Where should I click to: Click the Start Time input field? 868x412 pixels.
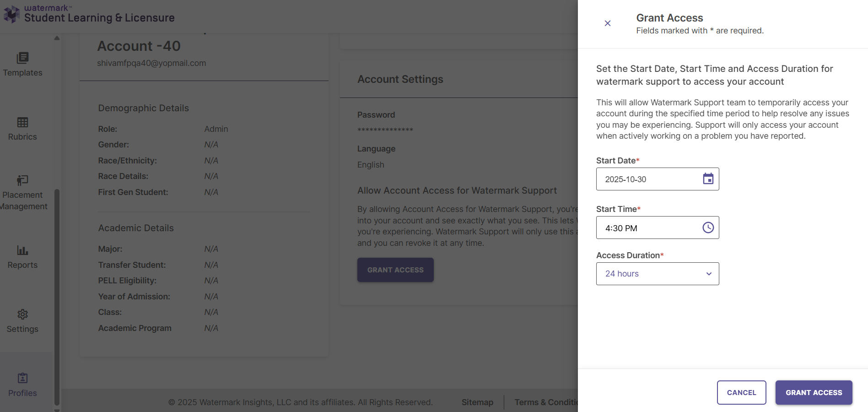(x=658, y=228)
